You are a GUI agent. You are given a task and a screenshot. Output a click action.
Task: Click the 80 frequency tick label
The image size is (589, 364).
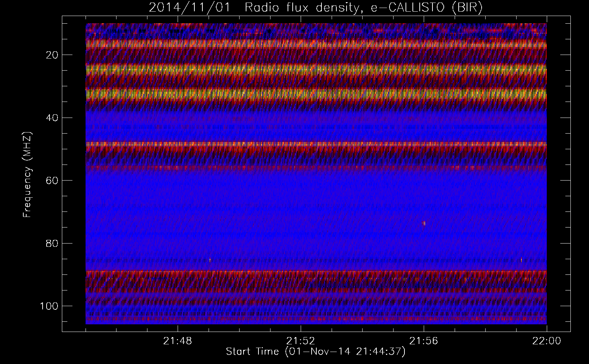click(52, 243)
